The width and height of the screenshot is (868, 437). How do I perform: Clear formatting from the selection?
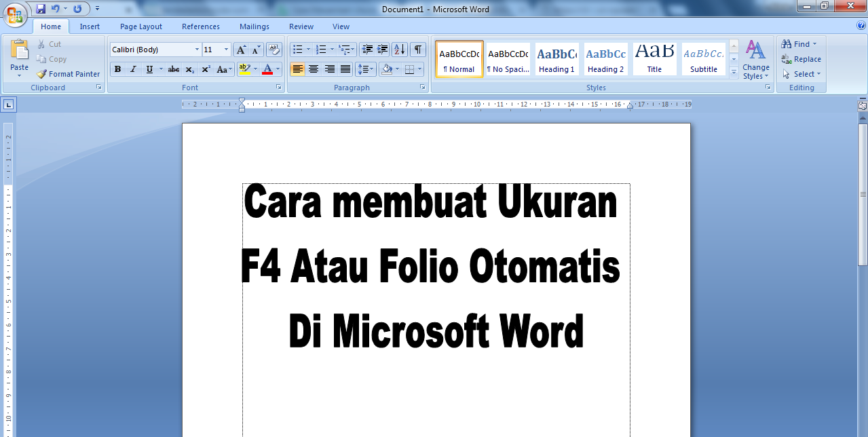point(274,50)
